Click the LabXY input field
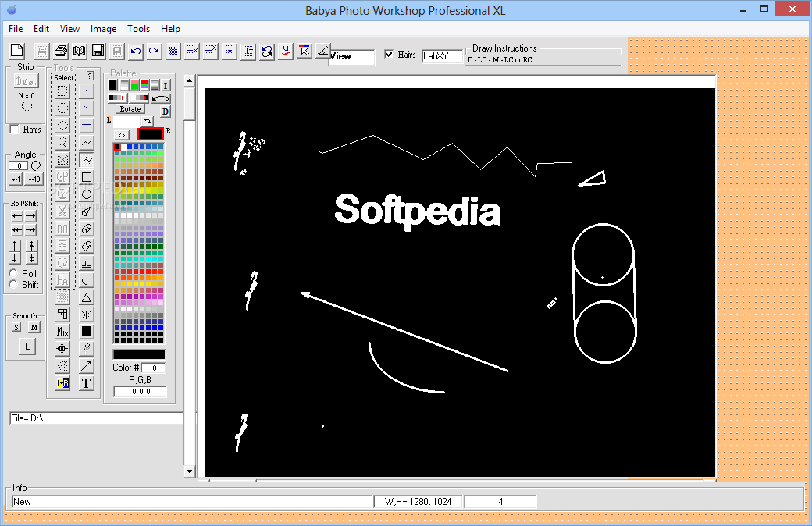The width and height of the screenshot is (812, 526). 442,56
